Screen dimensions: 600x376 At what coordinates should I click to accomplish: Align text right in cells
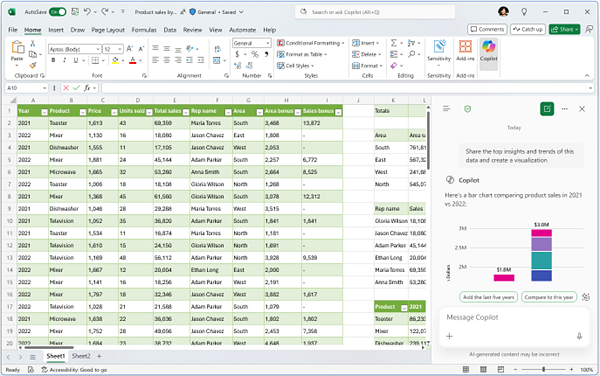click(178, 60)
